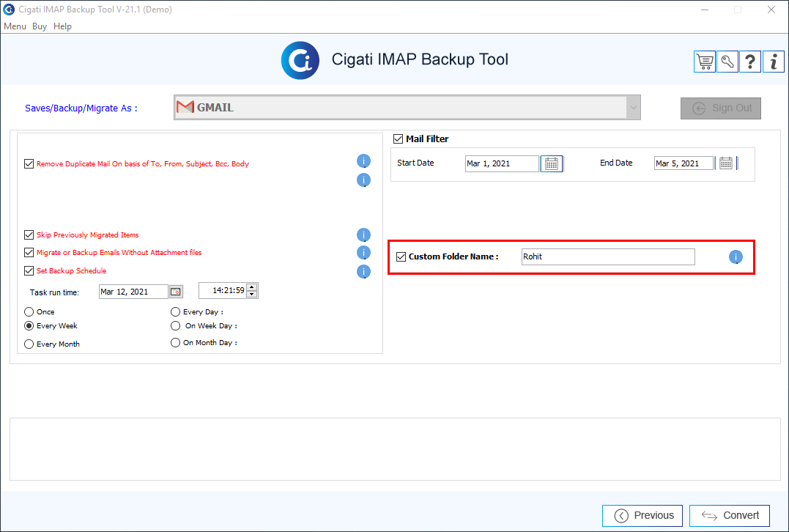Image resolution: width=789 pixels, height=532 pixels.
Task: Select the On Month Day option
Action: click(175, 343)
